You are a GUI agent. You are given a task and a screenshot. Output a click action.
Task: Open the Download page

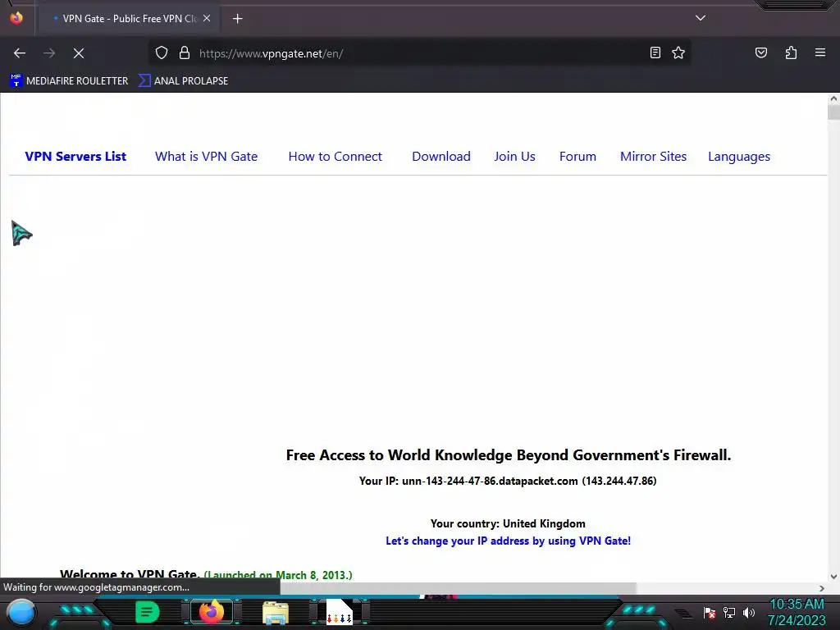coord(441,157)
